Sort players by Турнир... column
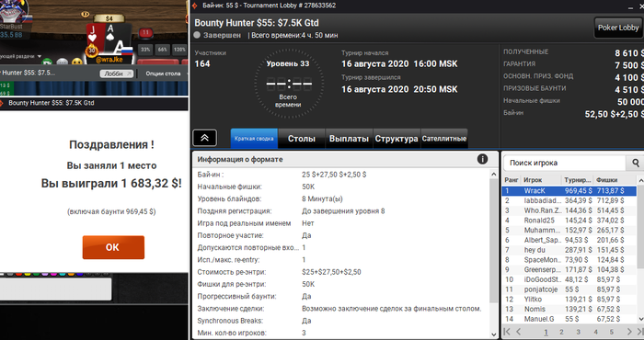The height and width of the screenshot is (340, 644). click(x=578, y=180)
